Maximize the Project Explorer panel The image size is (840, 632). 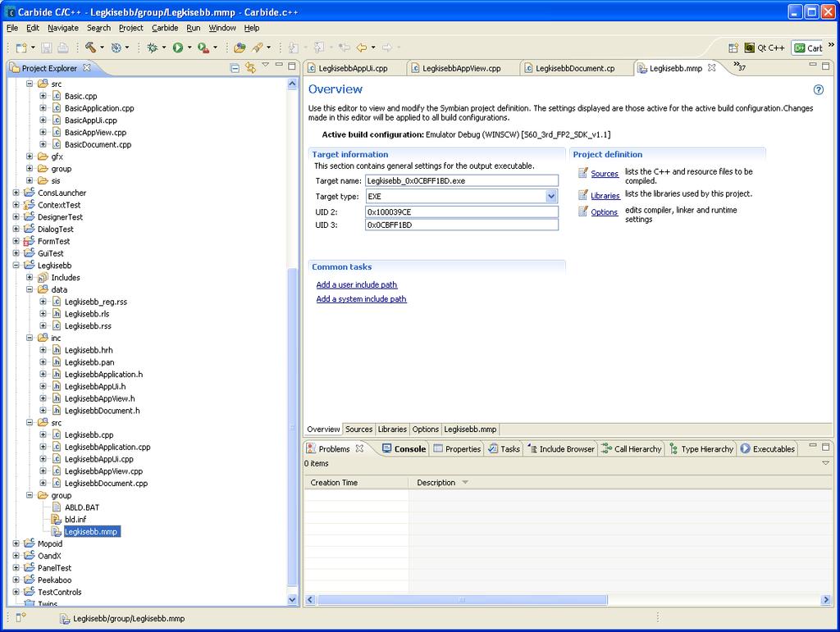point(292,66)
